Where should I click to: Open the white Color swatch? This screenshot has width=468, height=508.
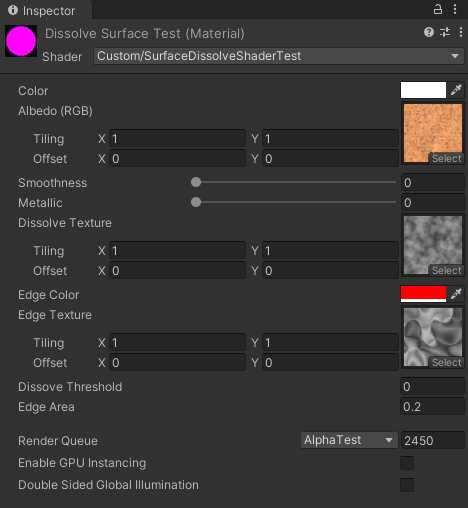(423, 90)
